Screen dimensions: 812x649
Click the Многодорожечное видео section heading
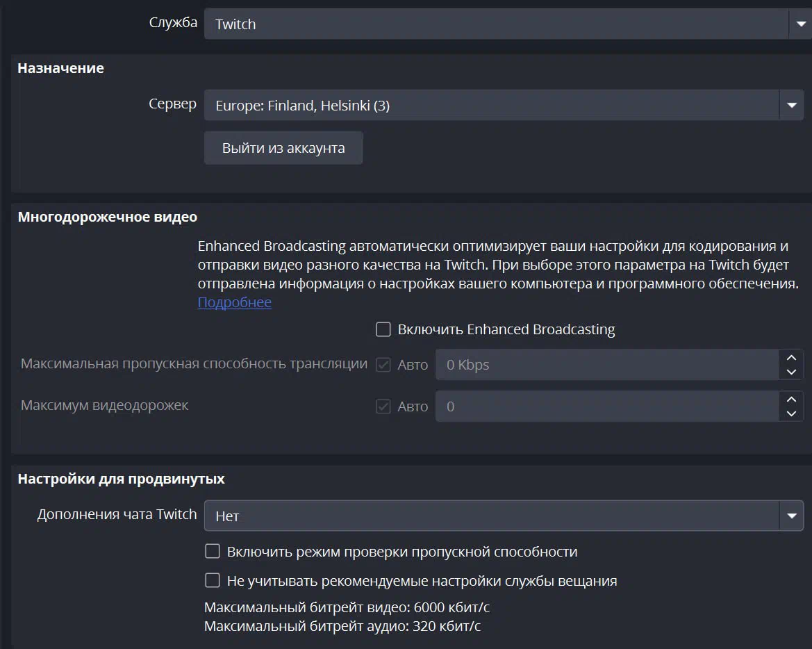click(x=107, y=217)
